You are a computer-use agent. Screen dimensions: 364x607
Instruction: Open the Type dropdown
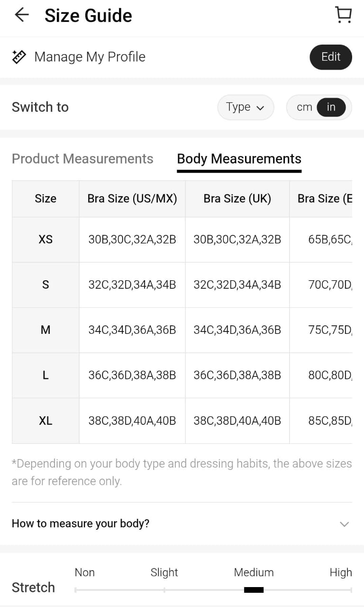point(245,107)
